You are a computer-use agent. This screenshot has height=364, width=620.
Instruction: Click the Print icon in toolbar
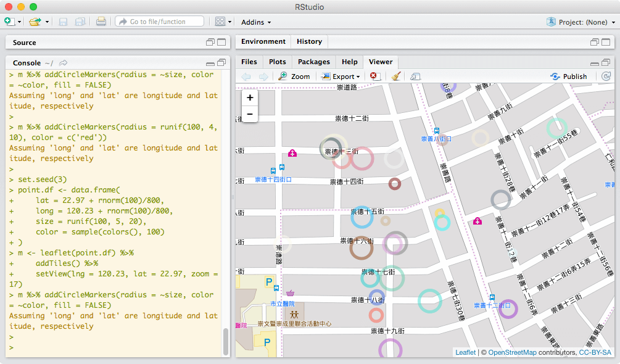pyautogui.click(x=101, y=22)
